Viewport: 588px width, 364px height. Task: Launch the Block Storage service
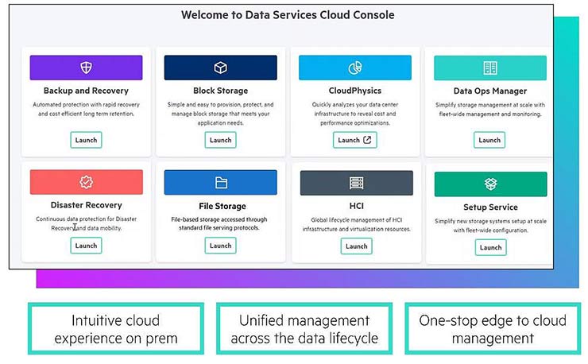click(x=221, y=140)
